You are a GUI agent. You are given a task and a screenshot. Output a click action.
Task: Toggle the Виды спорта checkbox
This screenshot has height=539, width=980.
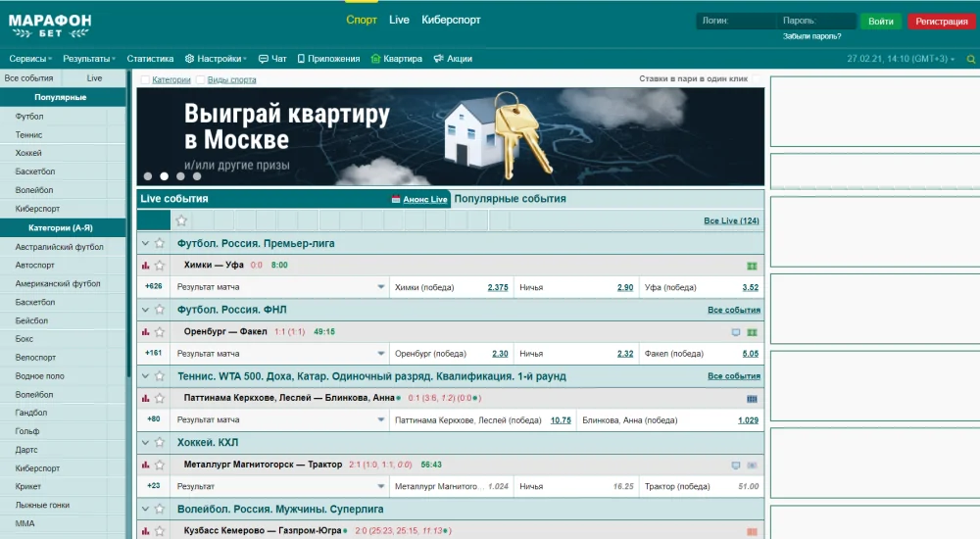click(201, 79)
